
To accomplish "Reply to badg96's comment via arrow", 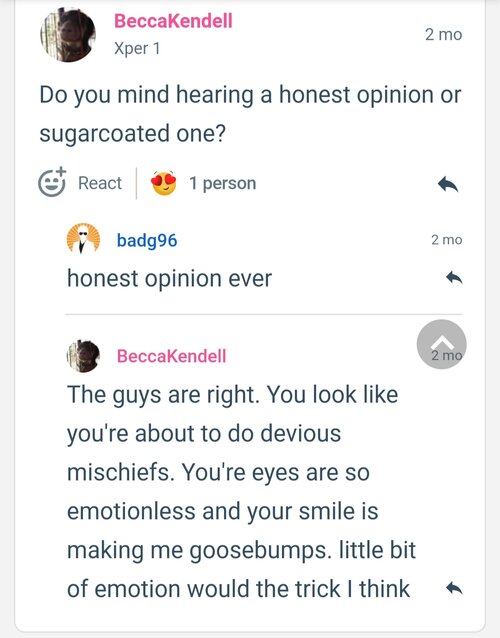I will (454, 278).
